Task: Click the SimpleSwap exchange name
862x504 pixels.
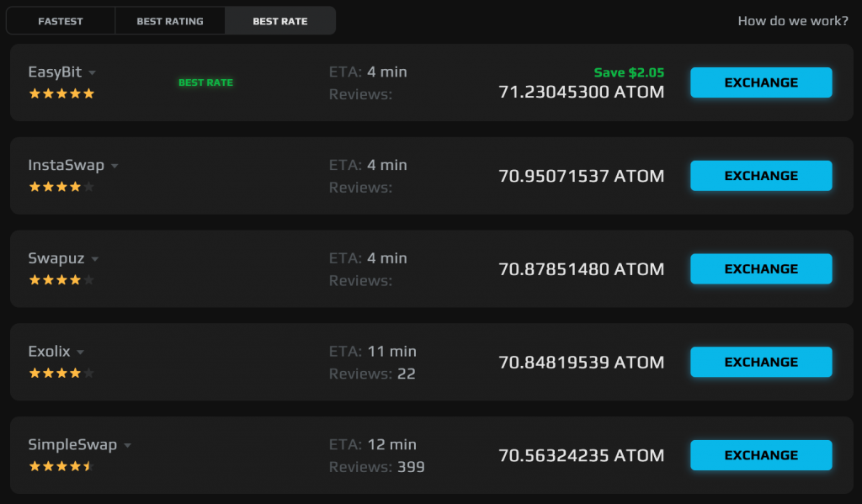Action: coord(72,444)
